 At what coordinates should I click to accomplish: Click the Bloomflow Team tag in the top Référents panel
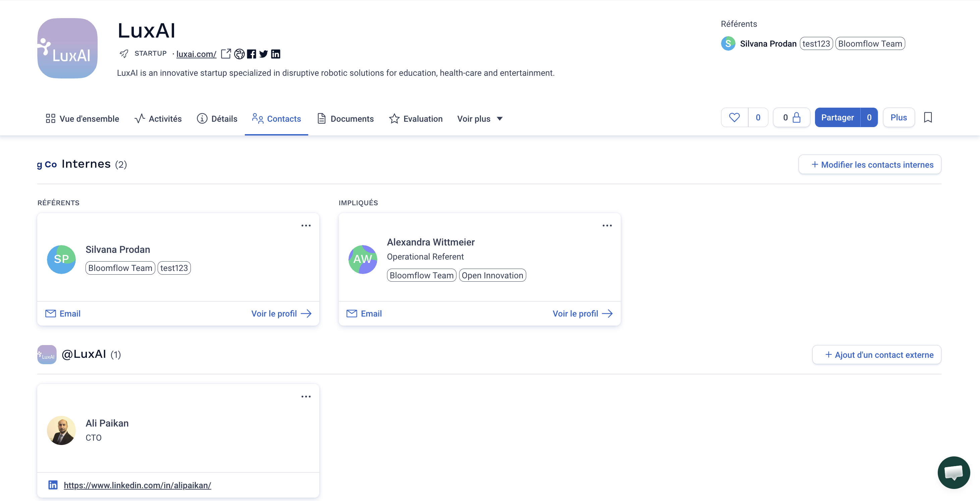coord(870,44)
